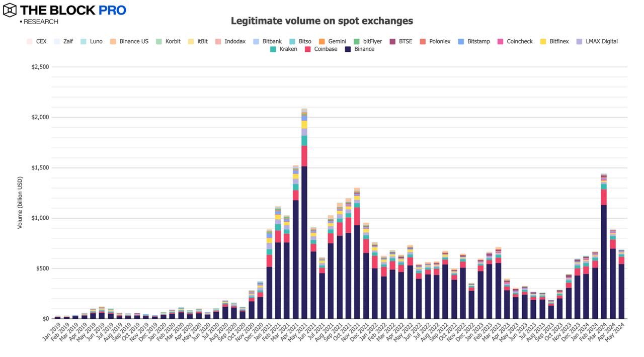Click the RESEARCH text under the logo

coord(40,22)
